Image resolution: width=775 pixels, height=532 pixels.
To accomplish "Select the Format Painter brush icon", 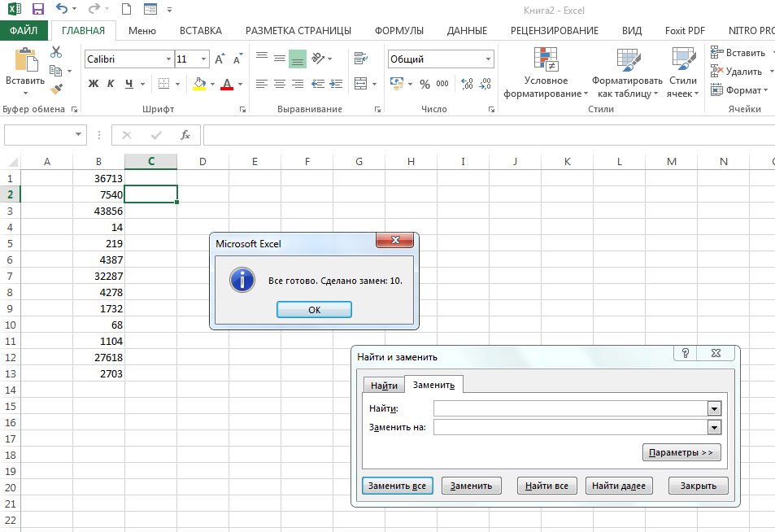I will click(x=56, y=89).
